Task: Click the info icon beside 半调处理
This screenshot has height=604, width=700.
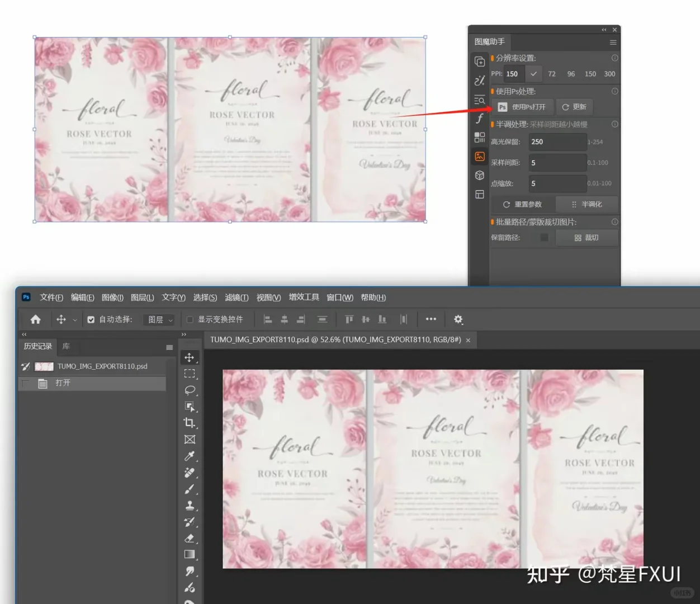Action: 614,124
